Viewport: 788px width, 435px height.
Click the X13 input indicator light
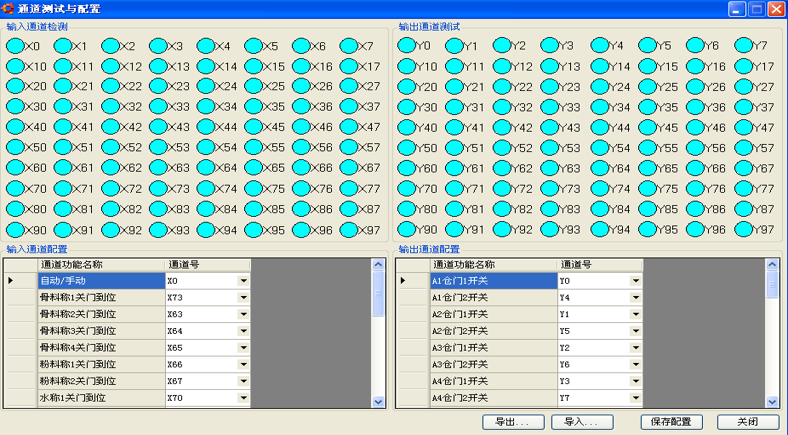pos(158,66)
